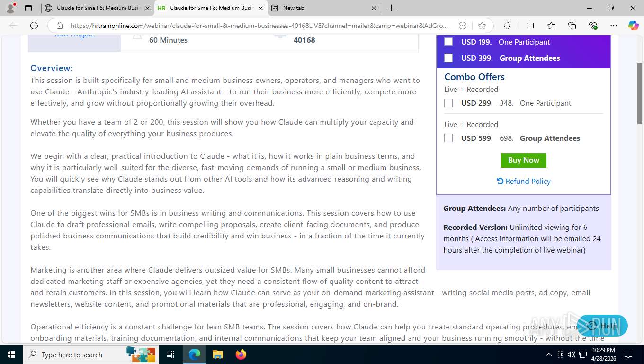Open Microsoft Edge from taskbar
644x364 pixels.
coord(195,355)
